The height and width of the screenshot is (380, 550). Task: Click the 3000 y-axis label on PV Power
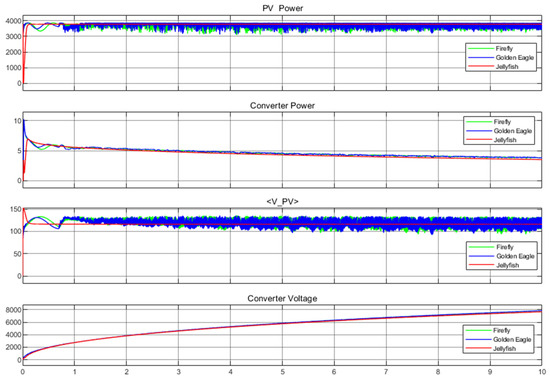13,37
